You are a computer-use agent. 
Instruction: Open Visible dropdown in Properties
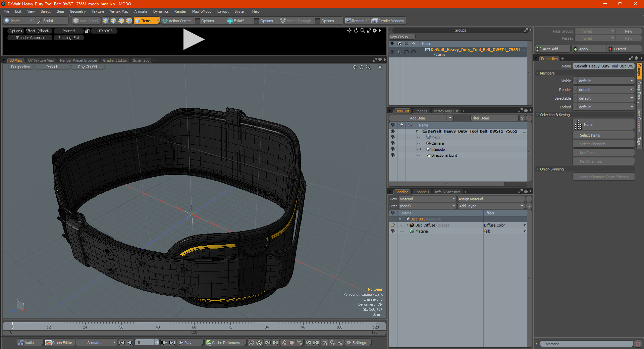603,81
